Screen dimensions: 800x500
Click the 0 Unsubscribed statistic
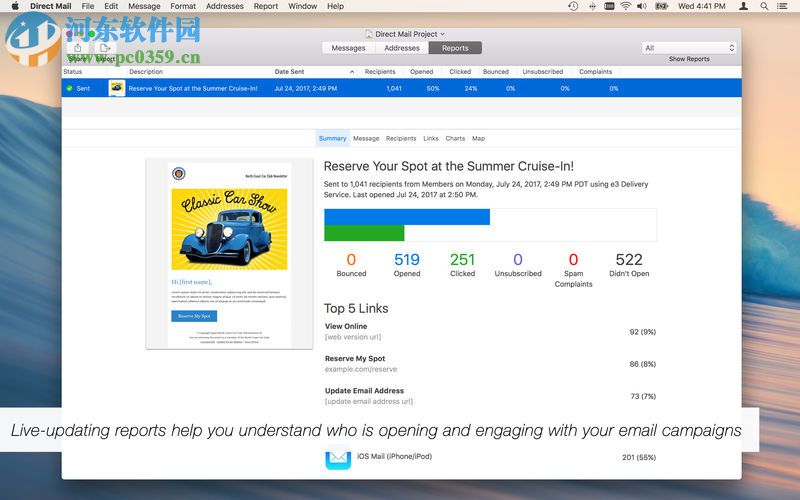pyautogui.click(x=518, y=265)
